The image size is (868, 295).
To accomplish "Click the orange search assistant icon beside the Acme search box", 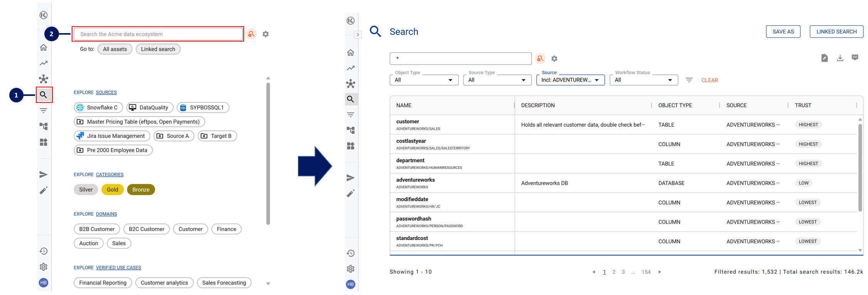I will [x=251, y=34].
